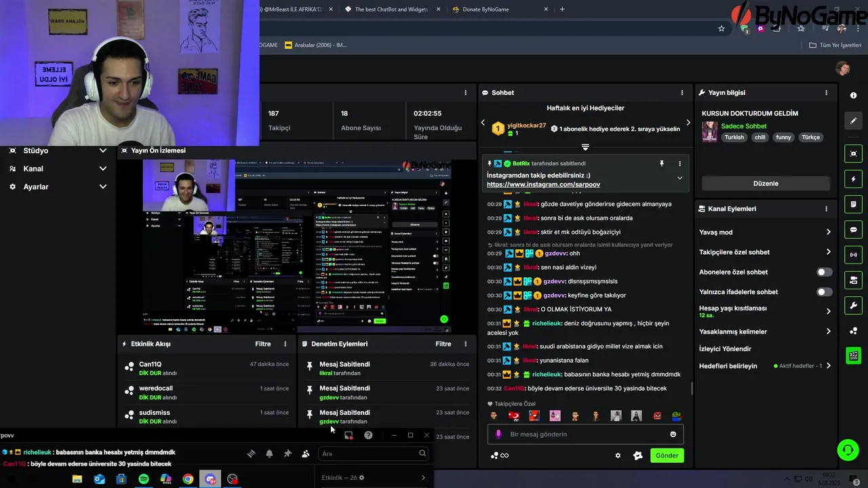Image resolution: width=868 pixels, height=488 pixels.
Task: Open Etkinlik Akışı three-dot menu
Action: pyautogui.click(x=285, y=344)
